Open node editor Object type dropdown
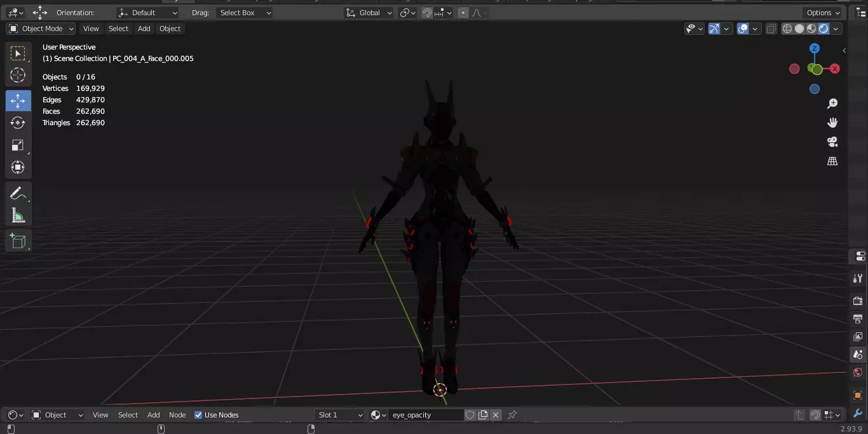The height and width of the screenshot is (434, 868). (57, 415)
